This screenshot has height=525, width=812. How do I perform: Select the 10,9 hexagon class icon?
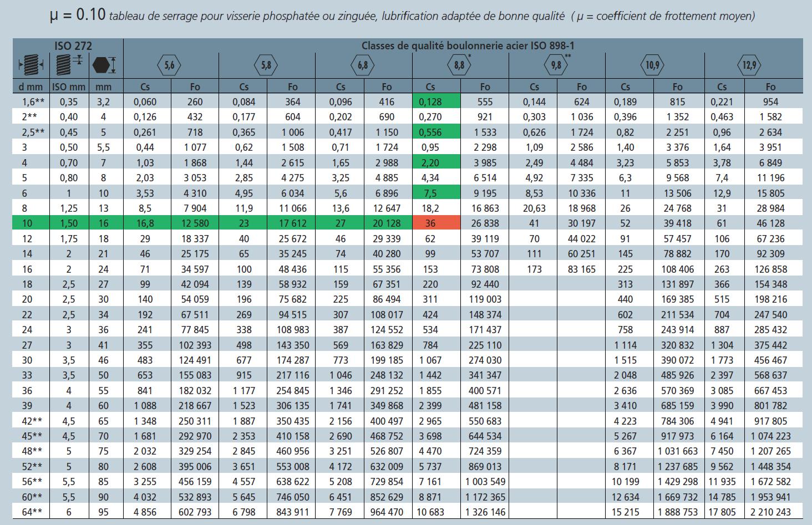click(x=653, y=65)
